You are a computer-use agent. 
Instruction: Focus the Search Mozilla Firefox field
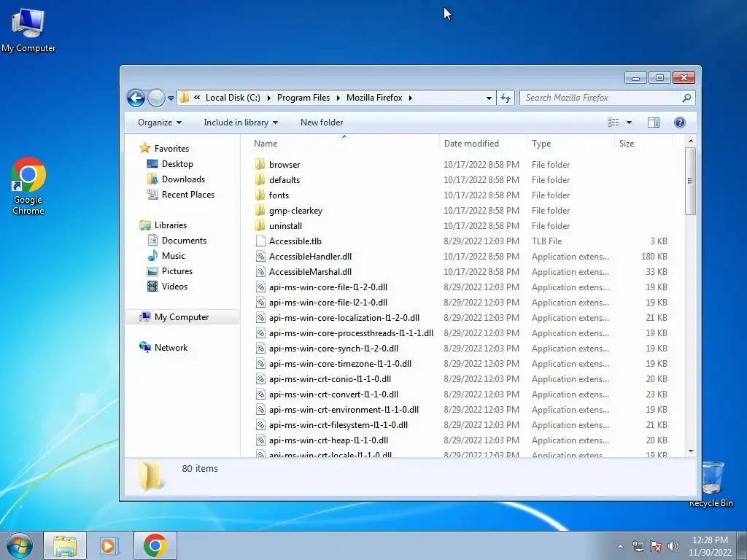tap(608, 98)
